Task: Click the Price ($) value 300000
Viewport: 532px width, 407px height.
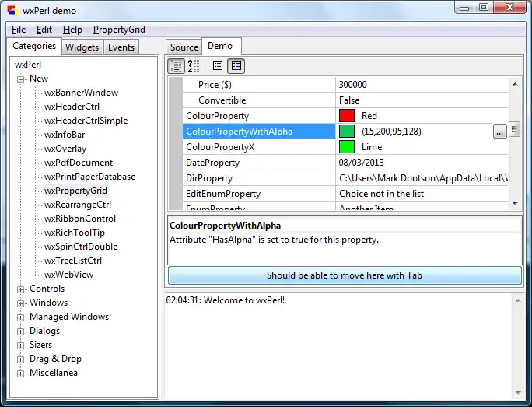Action: 352,85
